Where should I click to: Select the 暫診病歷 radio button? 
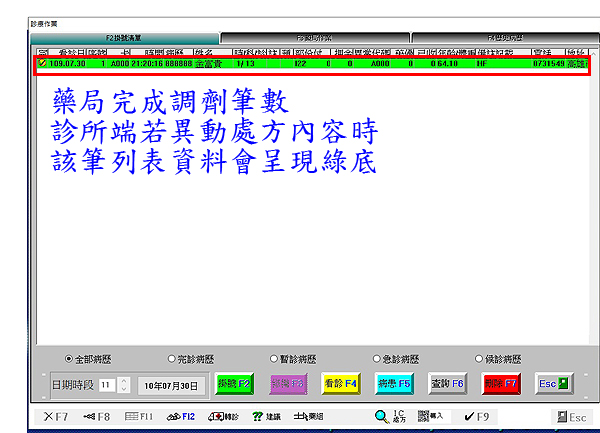[x=274, y=358]
